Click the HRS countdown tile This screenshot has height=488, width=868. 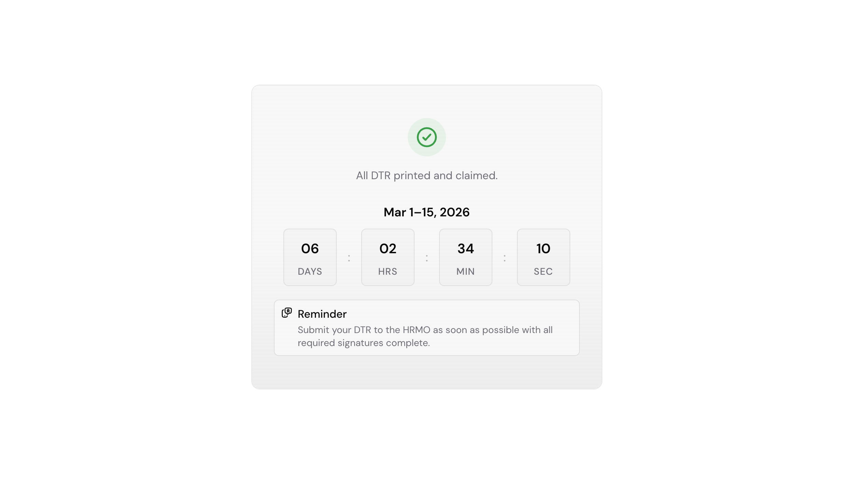[388, 257]
